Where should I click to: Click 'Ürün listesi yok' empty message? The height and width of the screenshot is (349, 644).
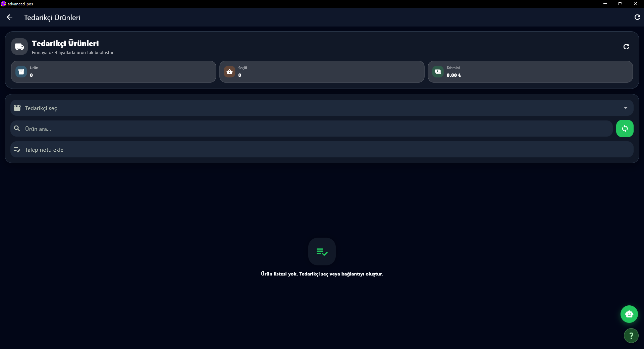coord(322,274)
